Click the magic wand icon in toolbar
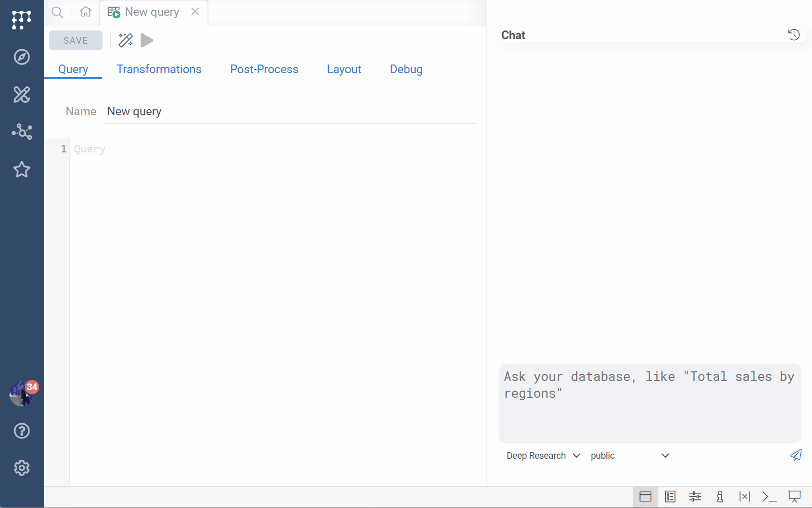812x508 pixels. (x=125, y=40)
